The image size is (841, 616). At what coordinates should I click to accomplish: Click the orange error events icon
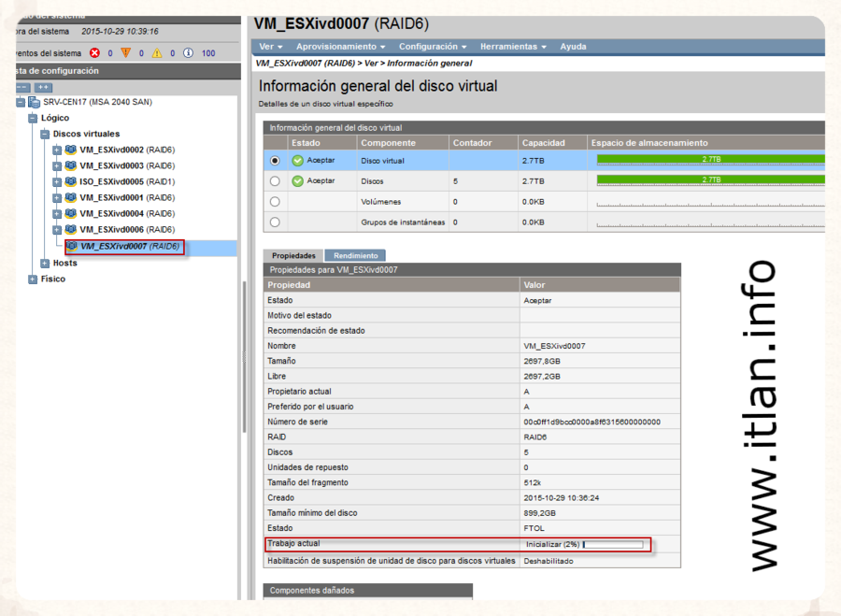pyautogui.click(x=126, y=53)
